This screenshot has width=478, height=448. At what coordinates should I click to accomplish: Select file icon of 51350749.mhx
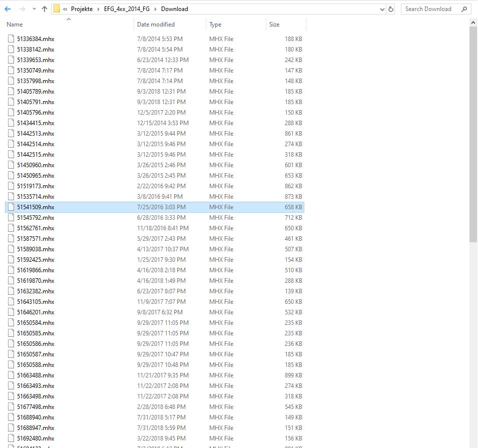[11, 70]
